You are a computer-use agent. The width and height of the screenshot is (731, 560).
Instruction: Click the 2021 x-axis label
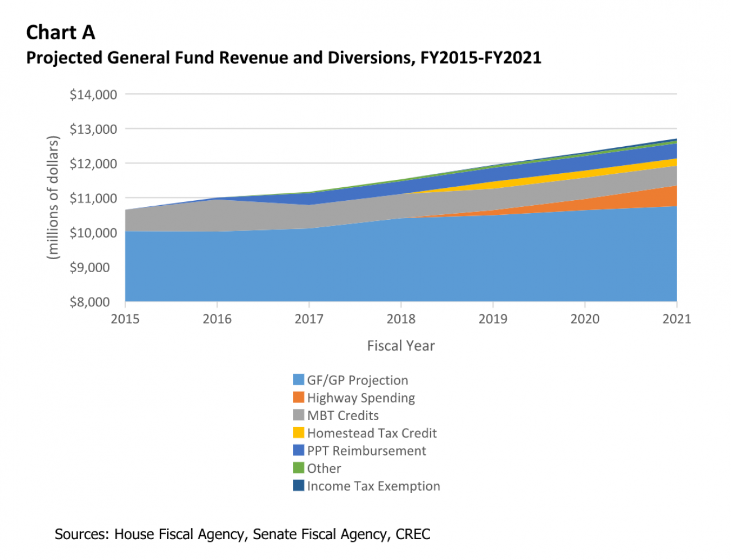(676, 319)
